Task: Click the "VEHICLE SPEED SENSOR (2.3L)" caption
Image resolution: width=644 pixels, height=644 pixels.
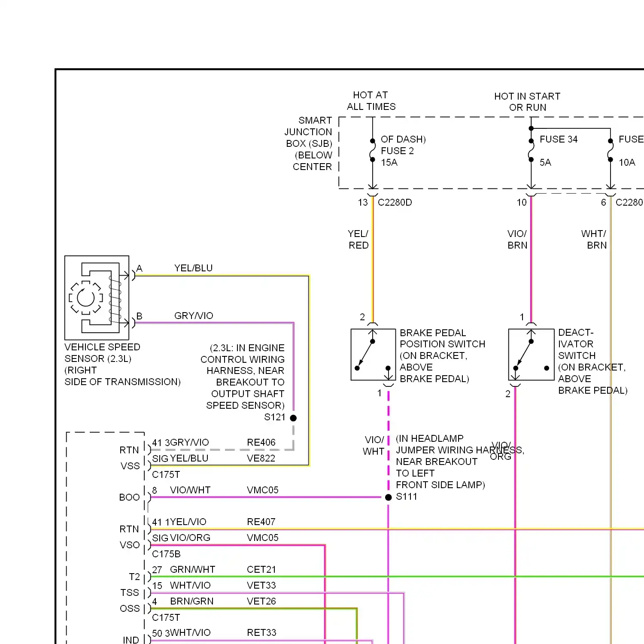Action: (102, 353)
